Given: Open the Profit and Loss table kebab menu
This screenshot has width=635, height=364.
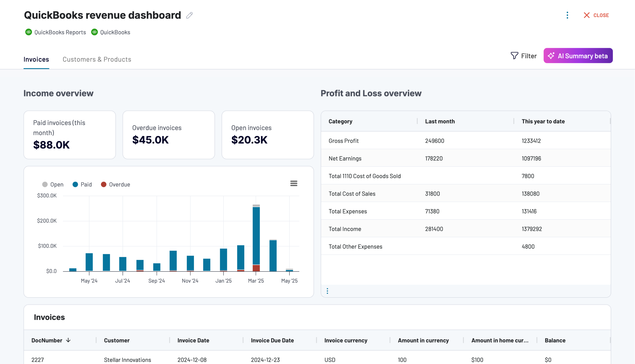Looking at the screenshot, I should 327,291.
